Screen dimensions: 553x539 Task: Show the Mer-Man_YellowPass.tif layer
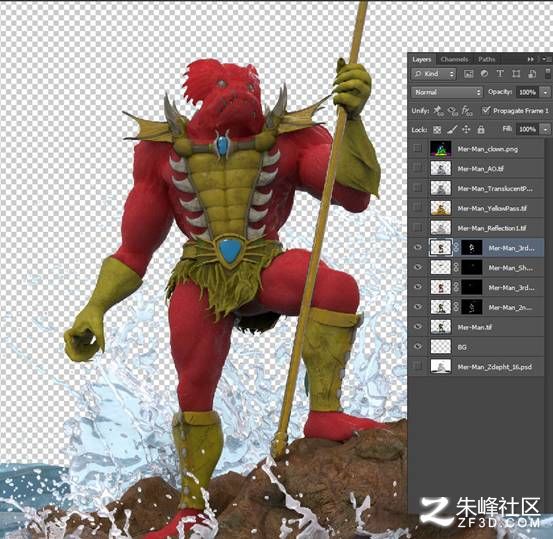[418, 208]
